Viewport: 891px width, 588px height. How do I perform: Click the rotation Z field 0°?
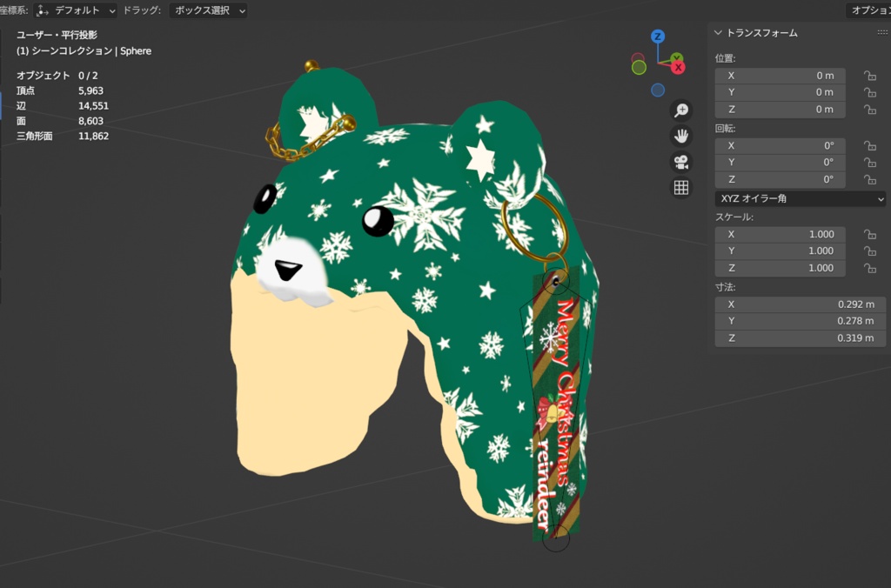[x=780, y=179]
